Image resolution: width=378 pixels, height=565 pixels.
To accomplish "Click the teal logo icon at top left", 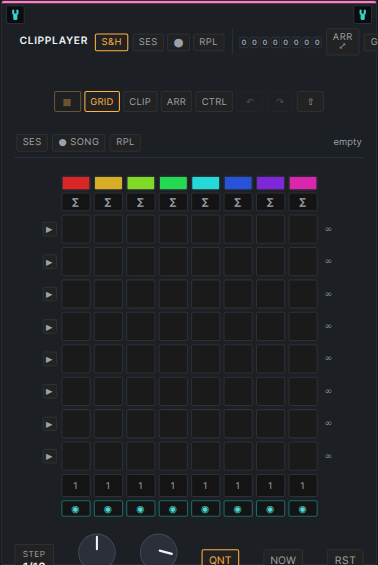I will pyautogui.click(x=15, y=15).
